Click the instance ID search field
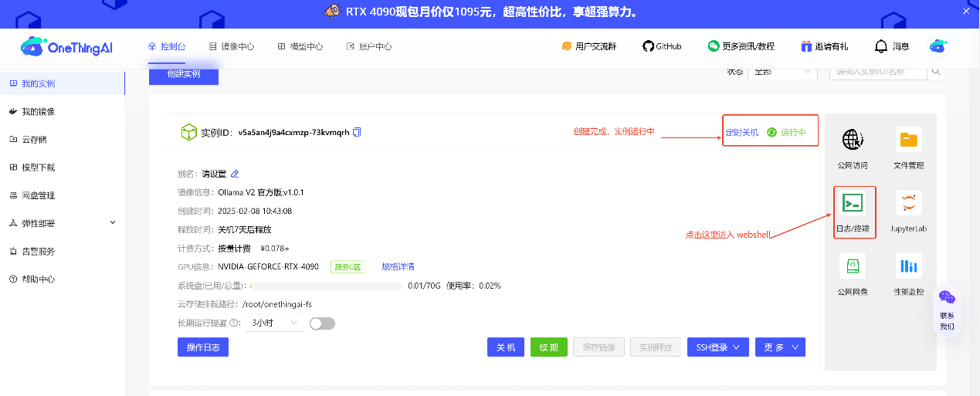This screenshot has height=396, width=980. coord(878,72)
